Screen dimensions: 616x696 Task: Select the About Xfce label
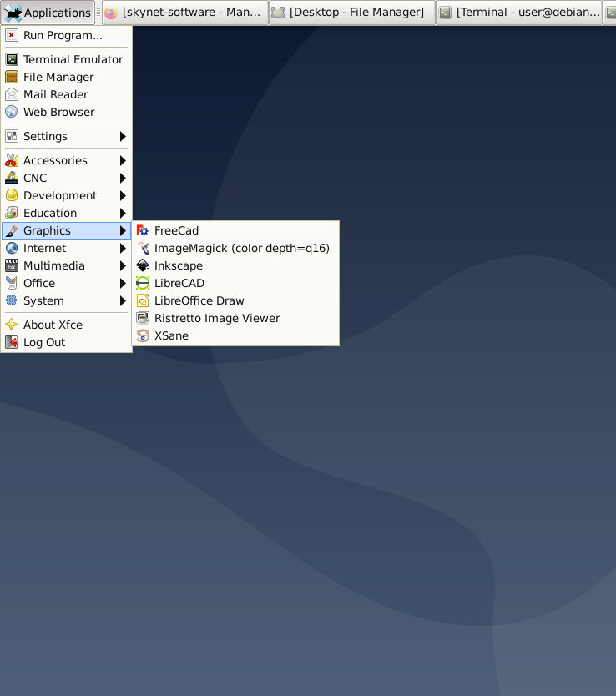pyautogui.click(x=53, y=325)
